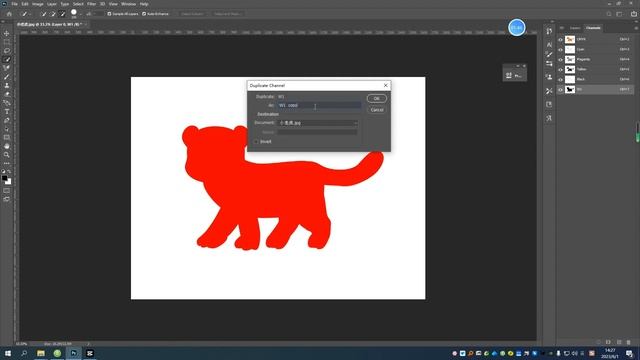
Task: Open the Clone Source panel icon
Action: coord(549,77)
